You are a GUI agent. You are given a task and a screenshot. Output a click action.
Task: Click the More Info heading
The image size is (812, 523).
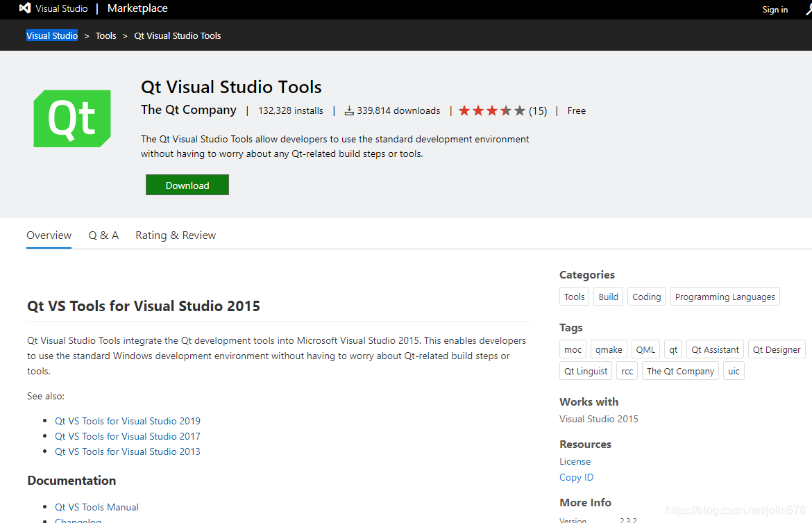(585, 502)
